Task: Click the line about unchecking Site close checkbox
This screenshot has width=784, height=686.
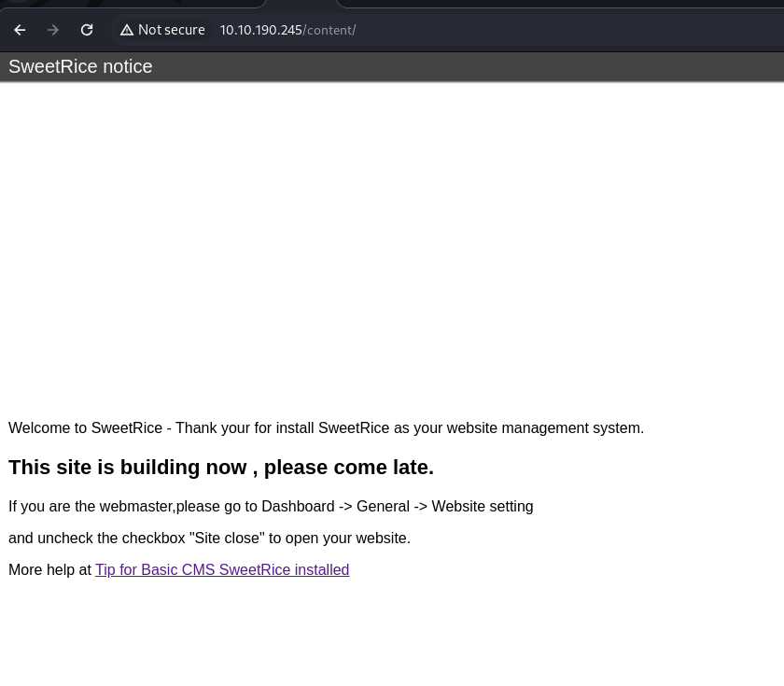Action: [209, 538]
